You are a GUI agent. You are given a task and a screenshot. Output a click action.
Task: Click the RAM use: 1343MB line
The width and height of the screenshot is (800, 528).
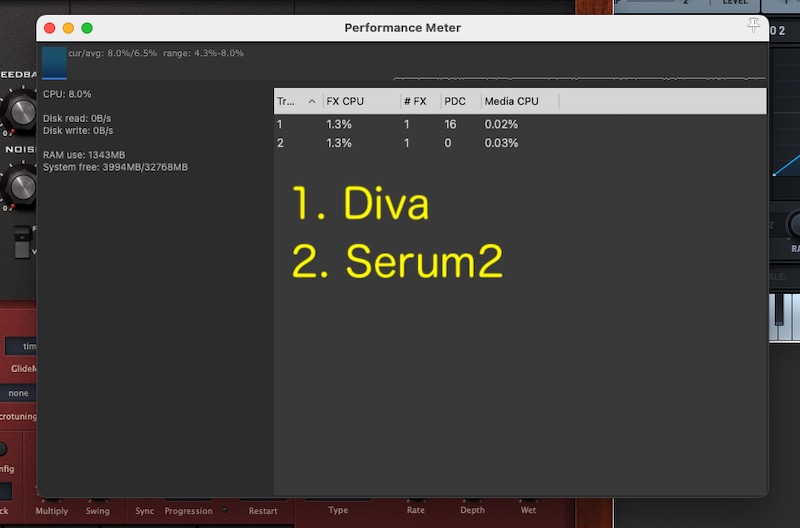coord(84,155)
